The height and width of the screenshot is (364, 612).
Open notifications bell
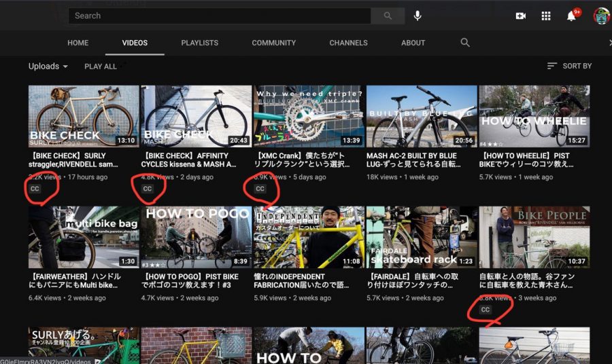pos(571,16)
